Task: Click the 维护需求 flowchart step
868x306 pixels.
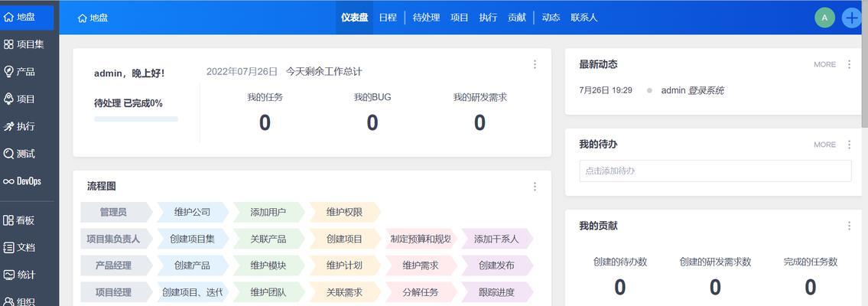Action: 420,265
